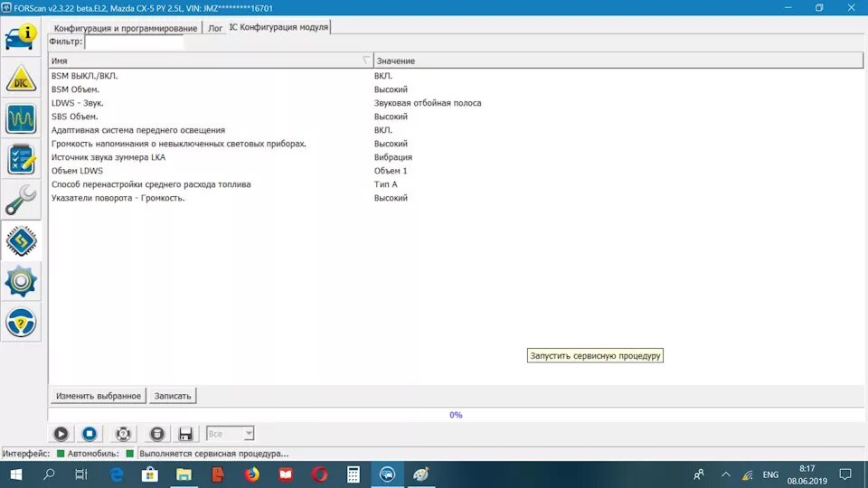Open the 'Все' dropdown in bottom toolbar
Viewport: 868px width, 488px height.
pyautogui.click(x=230, y=434)
